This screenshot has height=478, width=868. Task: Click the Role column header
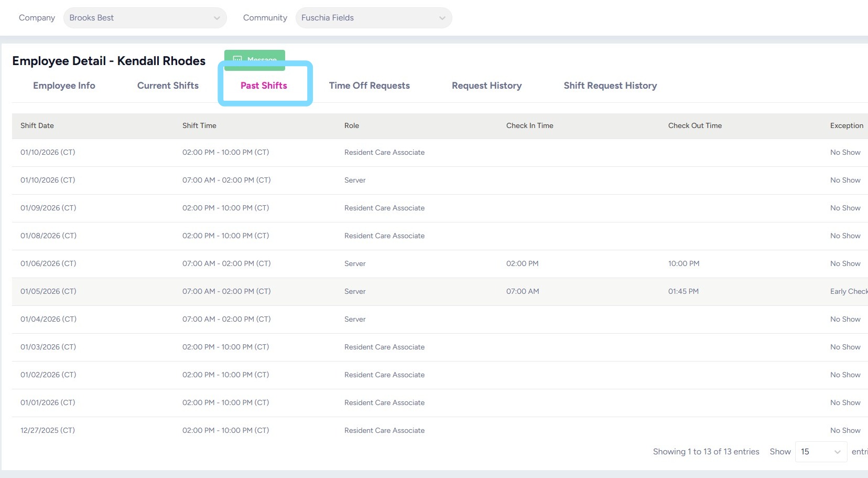tap(352, 125)
